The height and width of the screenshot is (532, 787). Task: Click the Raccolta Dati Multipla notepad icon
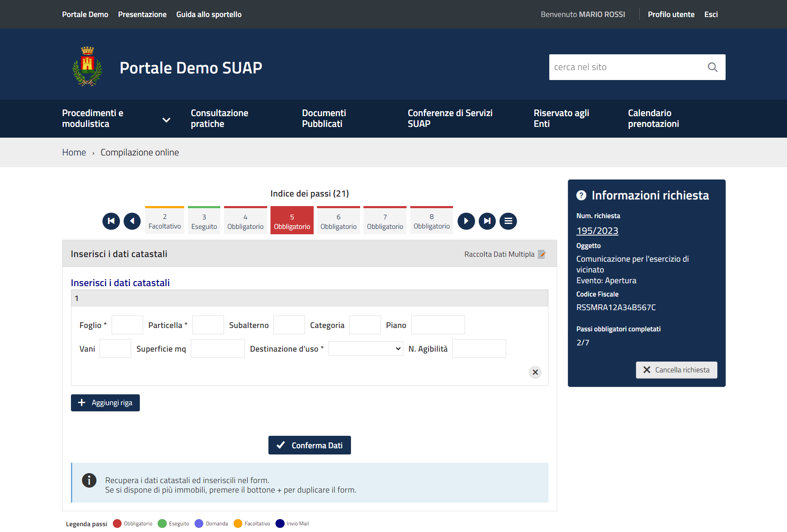(541, 254)
